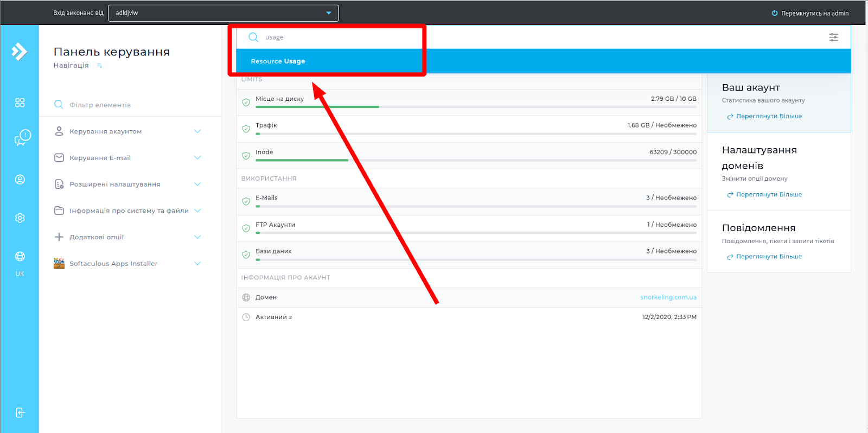Open the messages chat icon in sidebar
The image size is (868, 433).
pyautogui.click(x=22, y=138)
